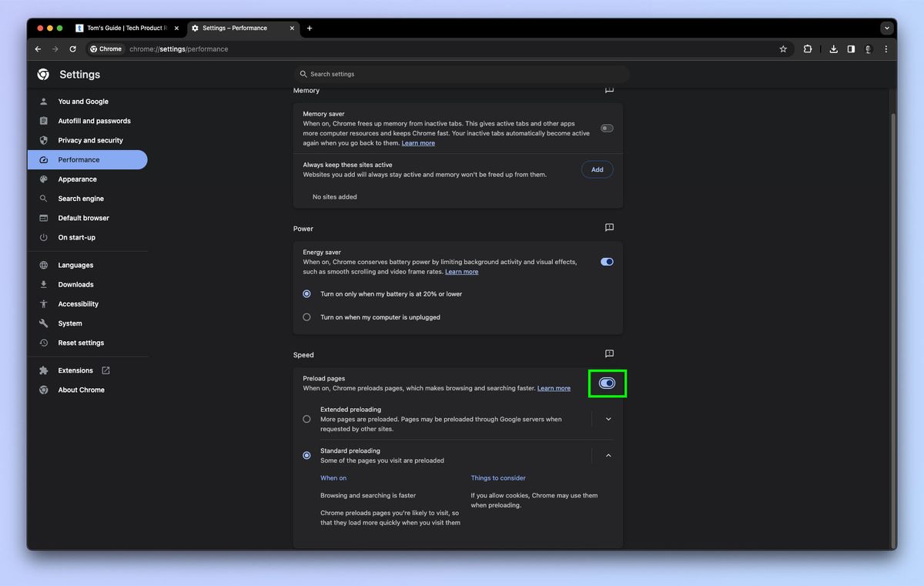Screen dimensions: 924x586
Task: Click Add next to 'Always keep these sites active'
Action: tap(597, 169)
